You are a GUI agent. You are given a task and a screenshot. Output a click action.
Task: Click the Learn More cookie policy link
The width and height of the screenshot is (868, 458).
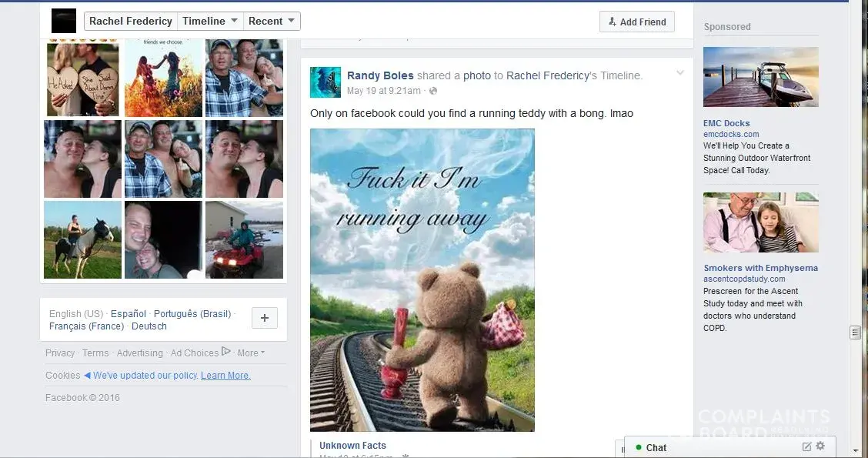tap(225, 375)
